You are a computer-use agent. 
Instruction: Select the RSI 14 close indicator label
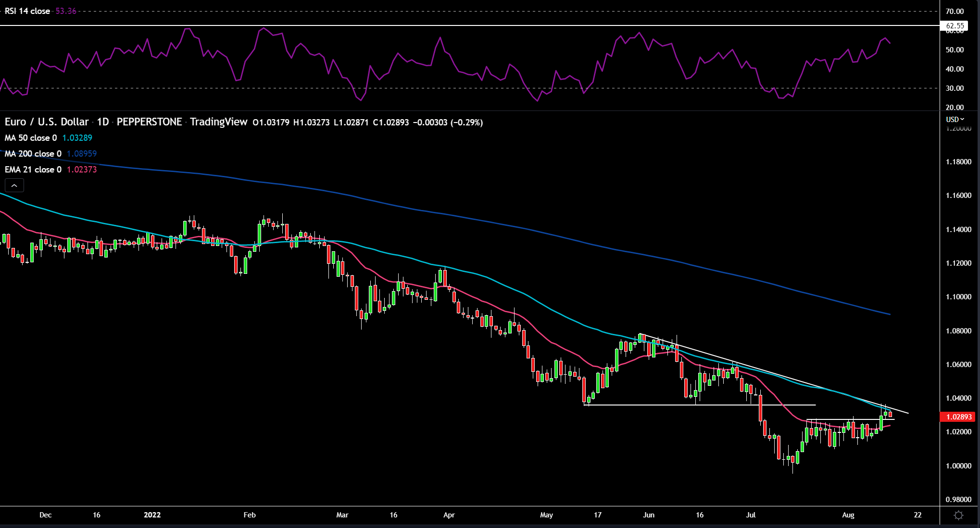(27, 11)
